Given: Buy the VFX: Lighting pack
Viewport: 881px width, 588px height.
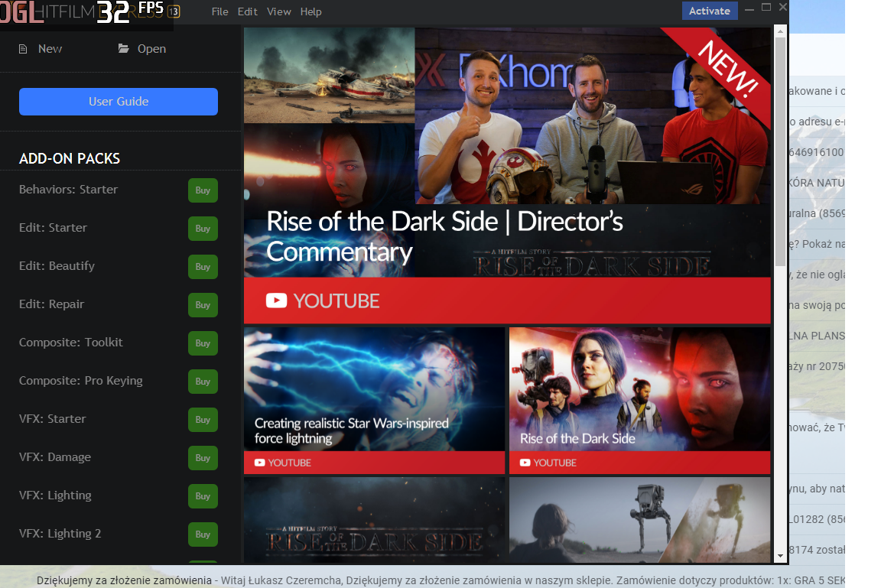Looking at the screenshot, I should point(203,496).
